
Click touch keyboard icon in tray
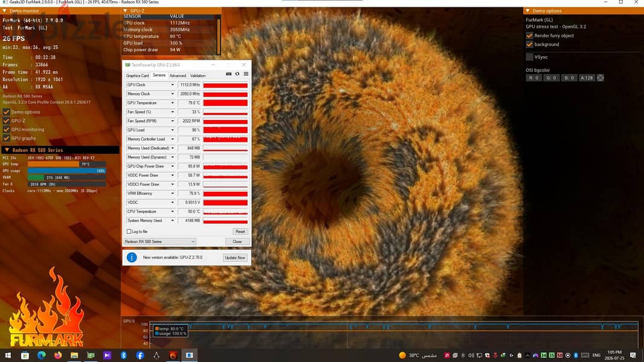tap(585, 355)
